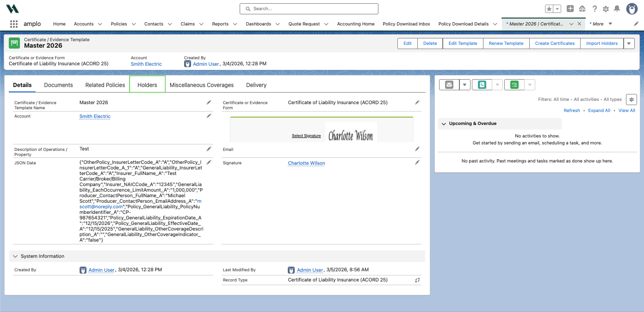Collapse the Upcoming & Overdue section
This screenshot has width=644, height=312.
click(x=444, y=124)
